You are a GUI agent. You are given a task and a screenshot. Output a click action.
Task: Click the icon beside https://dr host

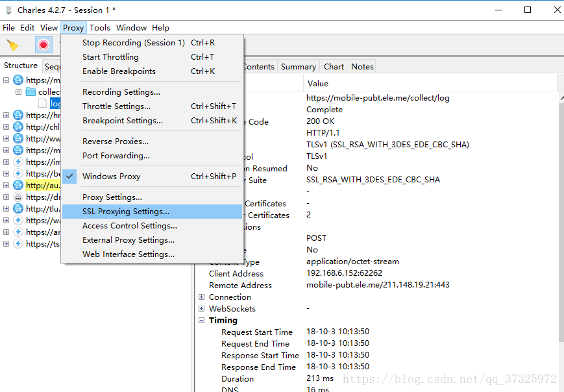(x=18, y=197)
